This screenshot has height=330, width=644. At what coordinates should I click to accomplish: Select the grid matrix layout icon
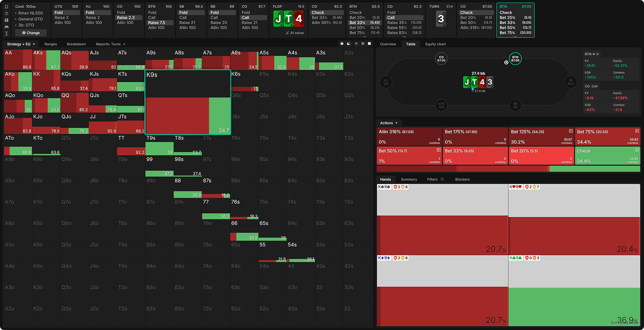(x=363, y=44)
